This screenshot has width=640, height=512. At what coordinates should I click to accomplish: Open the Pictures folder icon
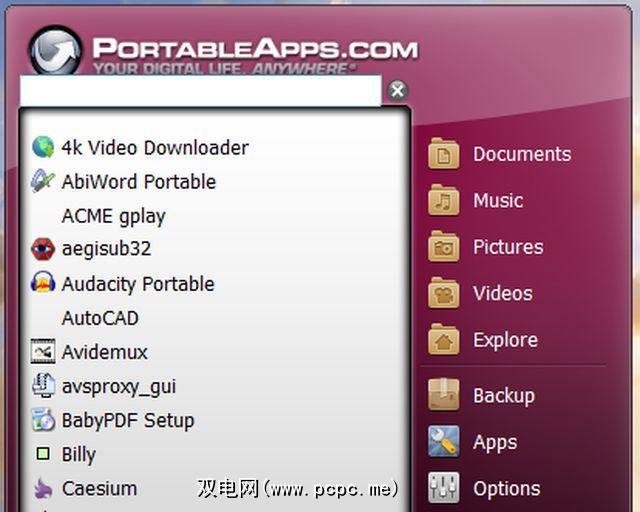[x=444, y=247]
